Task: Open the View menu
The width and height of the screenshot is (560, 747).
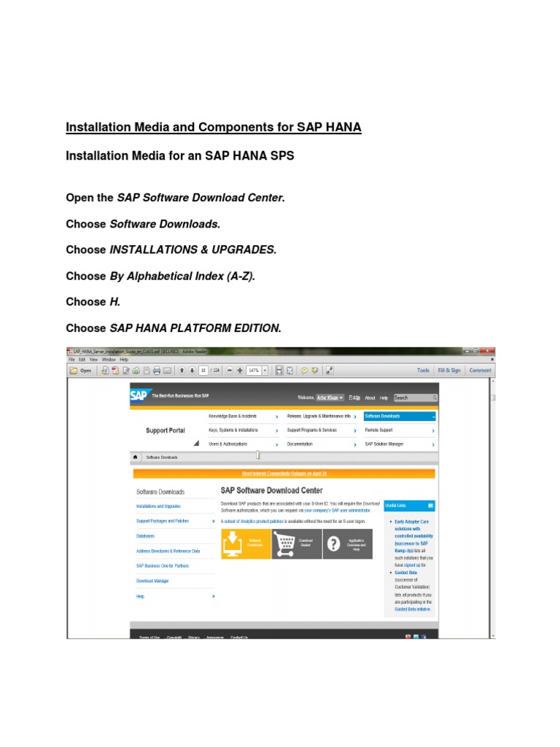Action: 94,360
